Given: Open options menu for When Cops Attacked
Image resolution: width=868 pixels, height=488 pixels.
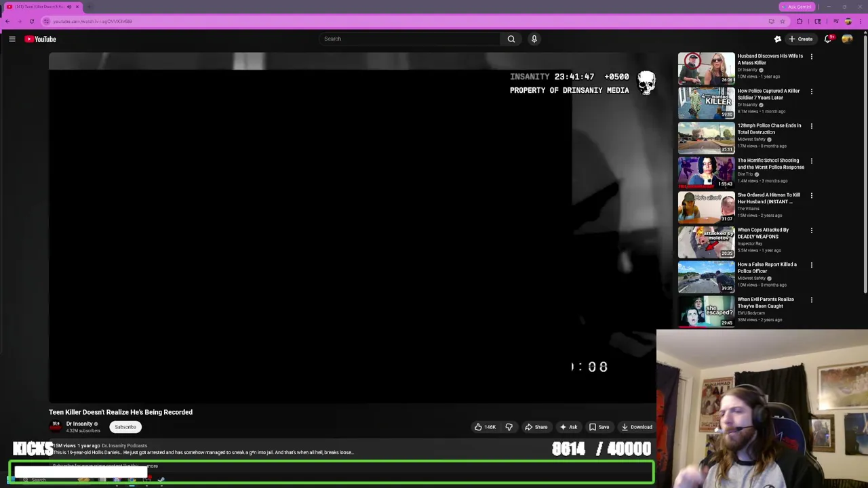Looking at the screenshot, I should pos(811,230).
